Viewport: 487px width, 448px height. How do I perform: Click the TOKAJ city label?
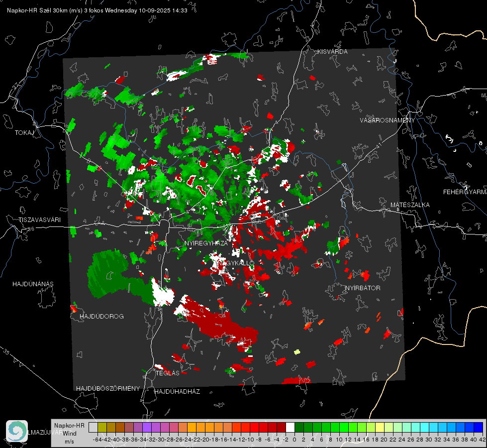[x=24, y=133]
